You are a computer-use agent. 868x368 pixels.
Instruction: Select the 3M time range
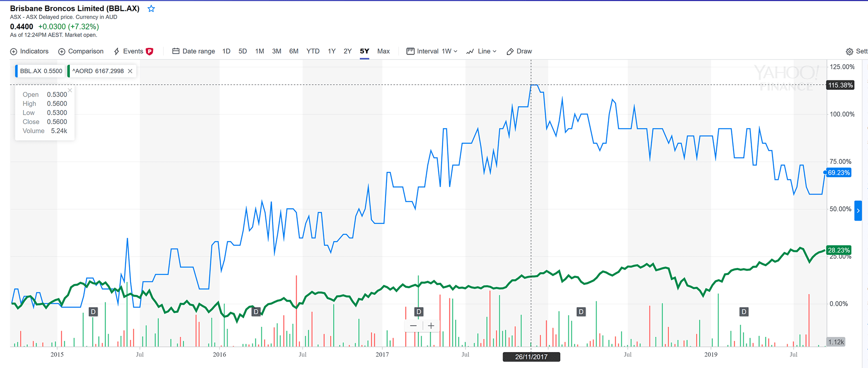(x=276, y=51)
